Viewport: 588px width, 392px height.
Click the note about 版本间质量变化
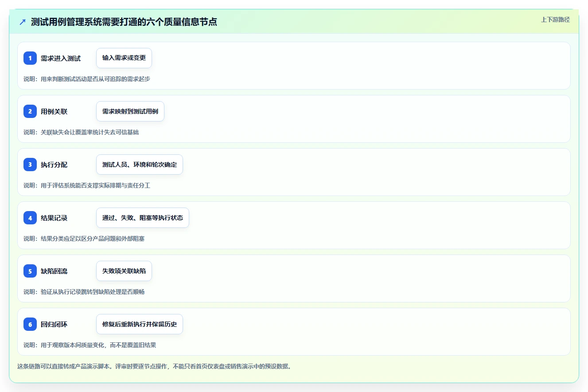90,345
